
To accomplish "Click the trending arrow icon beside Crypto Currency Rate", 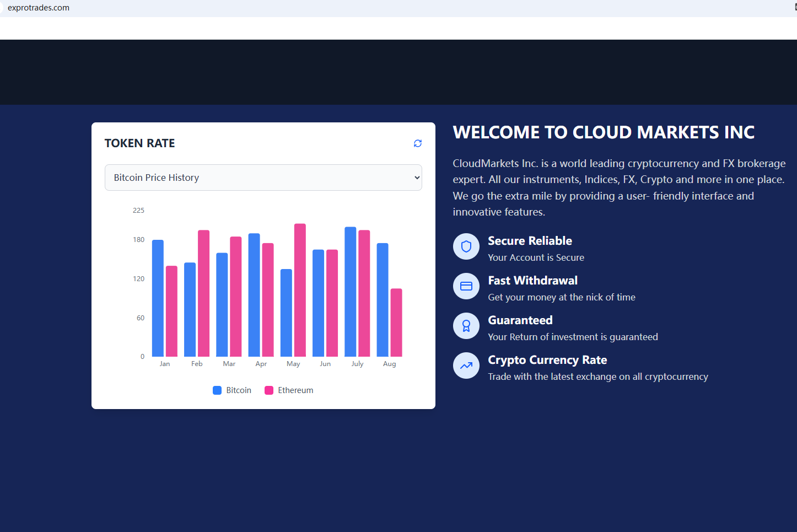I will pyautogui.click(x=466, y=366).
